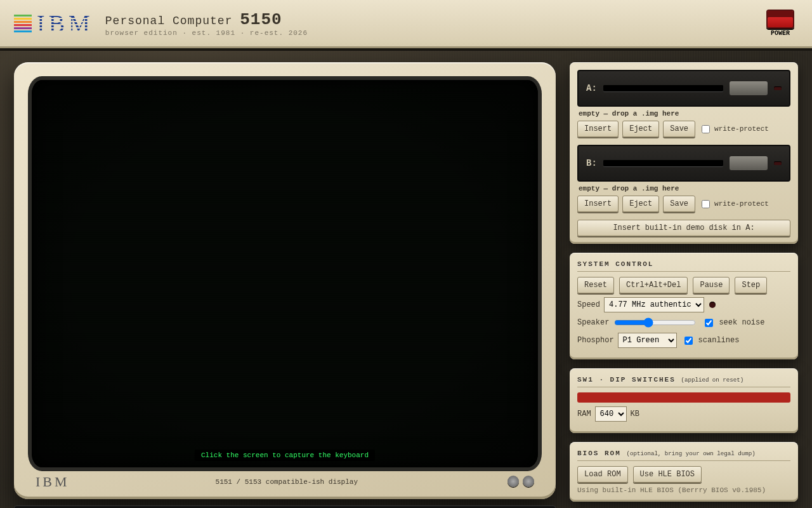The height and width of the screenshot is (508, 812).
Task: Open the RAM size dropdown
Action: coord(611,414)
